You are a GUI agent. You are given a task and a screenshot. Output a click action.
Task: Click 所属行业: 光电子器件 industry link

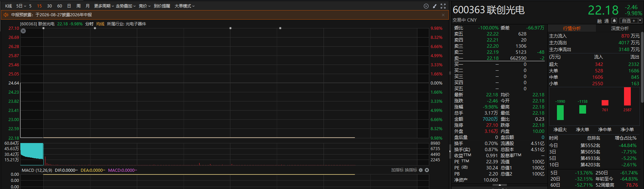tap(126, 24)
